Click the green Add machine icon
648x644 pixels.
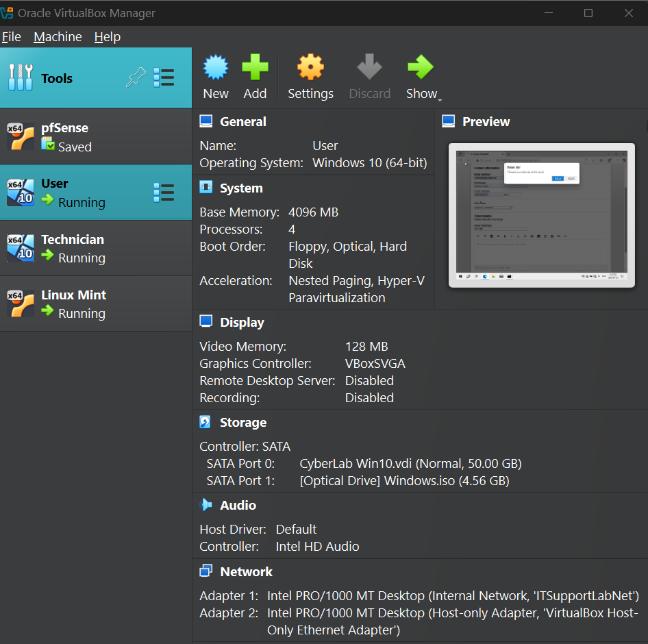pos(255,67)
